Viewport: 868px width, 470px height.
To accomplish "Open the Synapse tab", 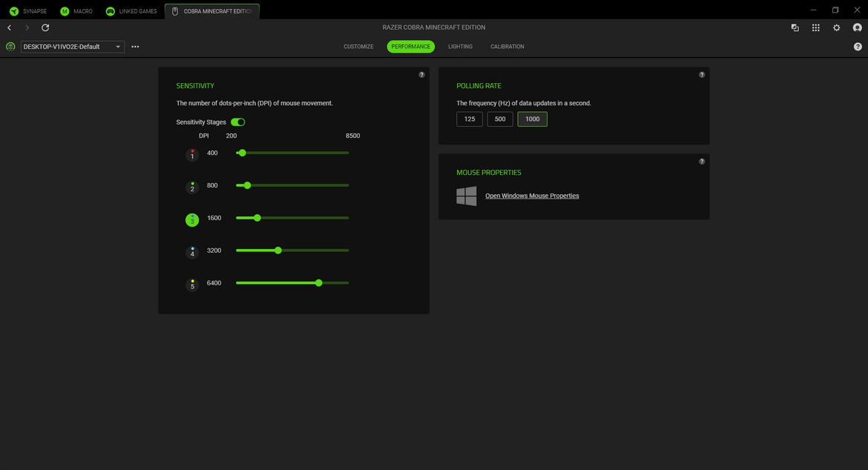I will click(x=28, y=11).
